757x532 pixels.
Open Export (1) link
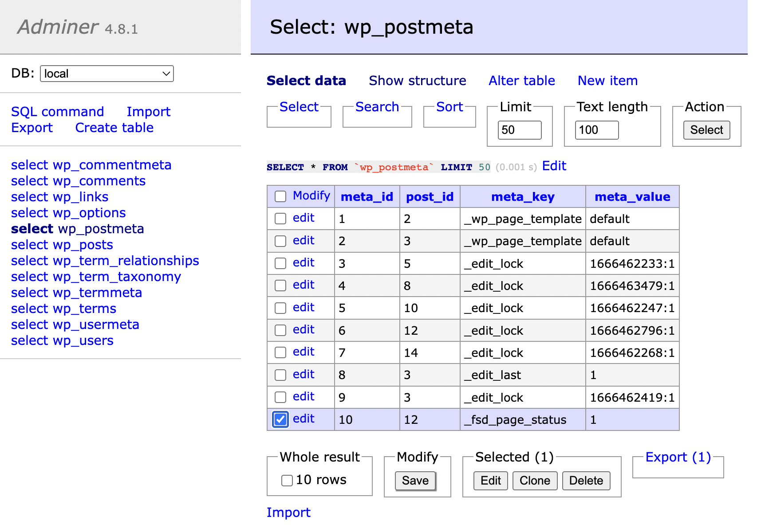coord(678,457)
